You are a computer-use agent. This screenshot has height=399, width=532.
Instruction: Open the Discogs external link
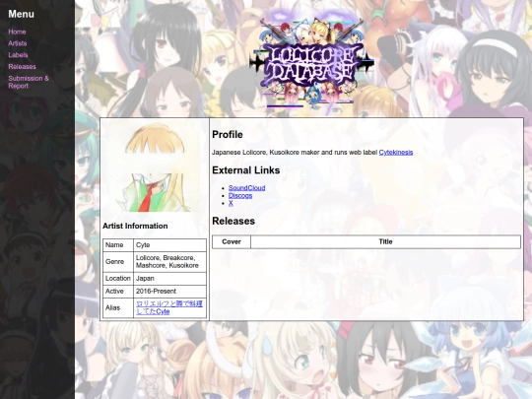(240, 196)
